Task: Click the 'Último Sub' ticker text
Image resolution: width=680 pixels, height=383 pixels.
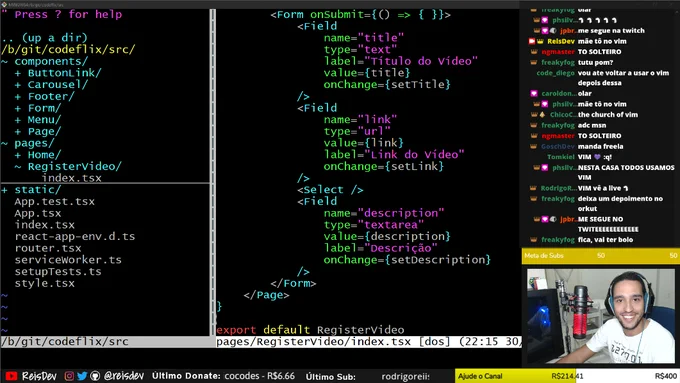Action: click(330, 377)
